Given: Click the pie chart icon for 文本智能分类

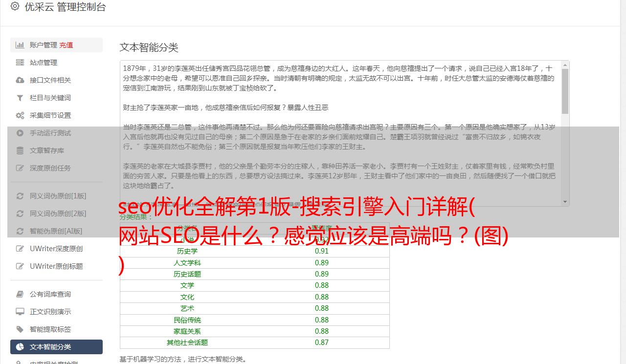Looking at the screenshot, I should point(20,347).
